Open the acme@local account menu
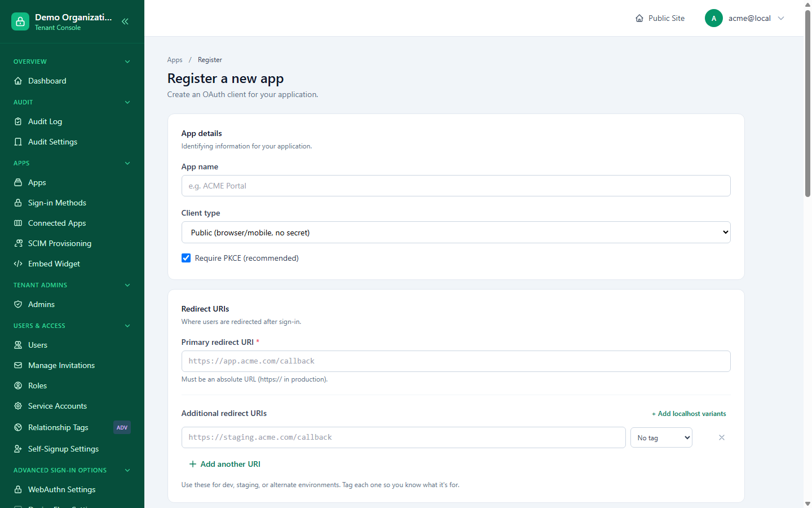 pyautogui.click(x=745, y=18)
